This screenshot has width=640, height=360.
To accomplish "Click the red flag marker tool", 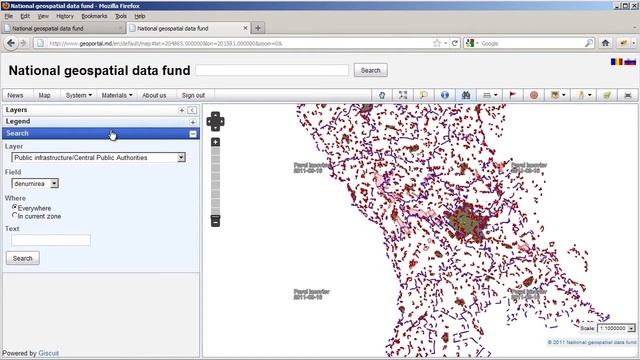I will click(512, 95).
